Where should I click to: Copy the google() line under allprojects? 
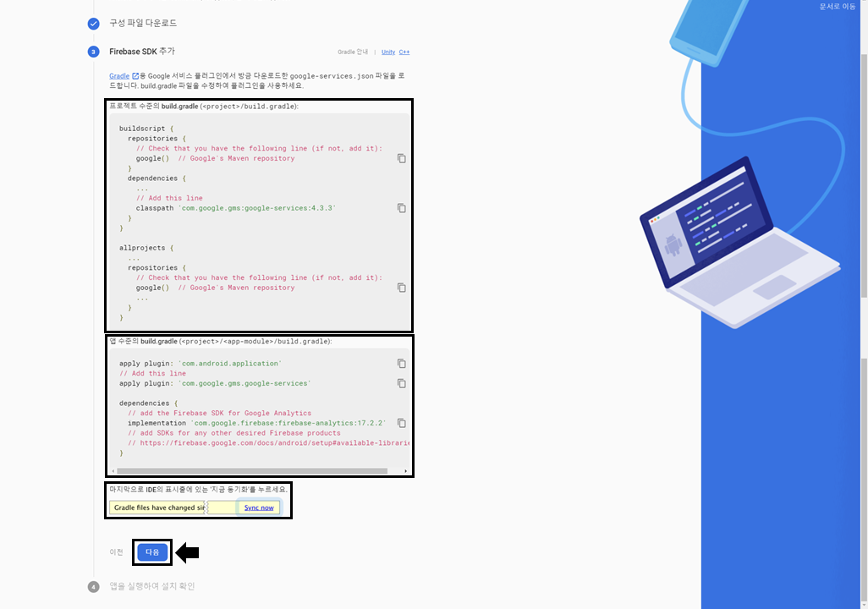click(401, 288)
